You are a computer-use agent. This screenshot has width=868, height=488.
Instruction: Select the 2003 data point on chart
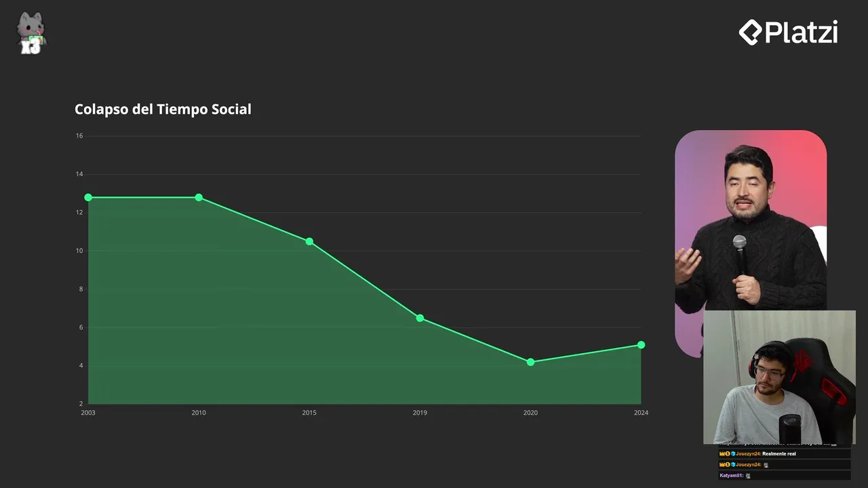pyautogui.click(x=88, y=197)
